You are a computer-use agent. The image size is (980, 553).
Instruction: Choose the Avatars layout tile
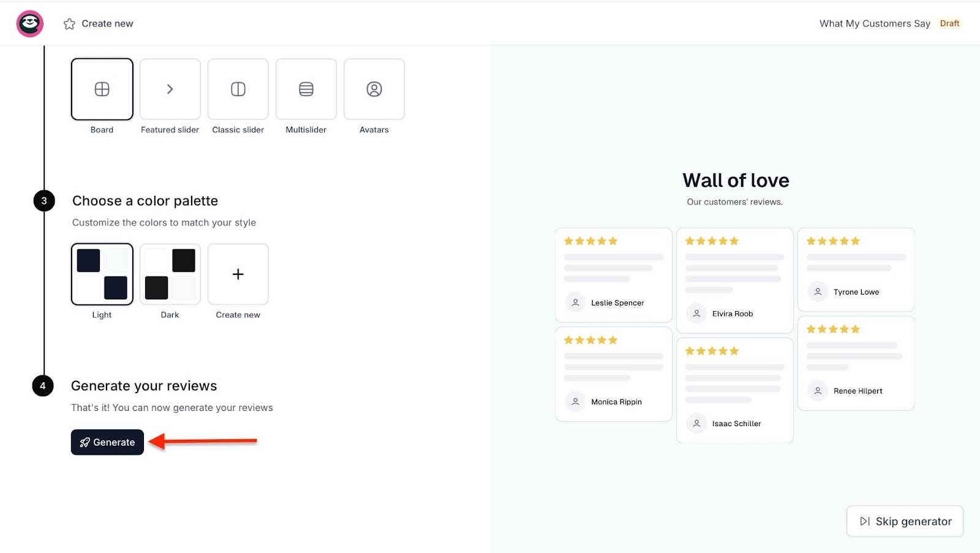[x=374, y=89]
